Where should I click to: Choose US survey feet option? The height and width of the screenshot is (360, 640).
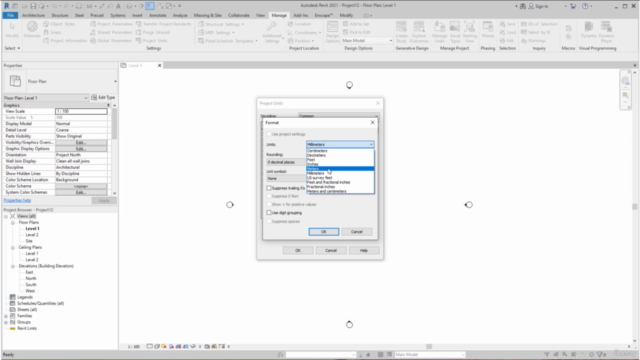pos(340,178)
